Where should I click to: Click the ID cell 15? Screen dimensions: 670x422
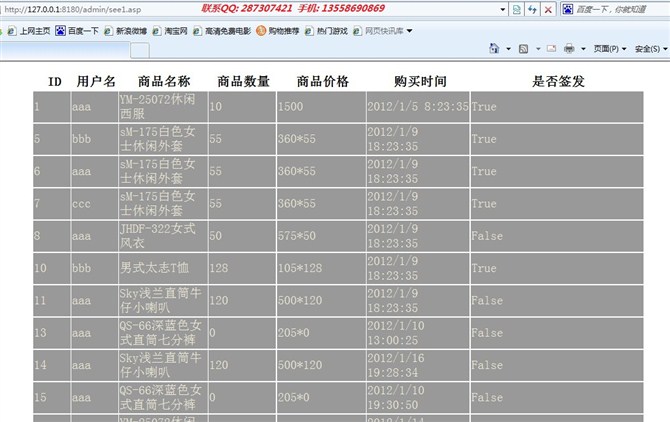(x=52, y=397)
